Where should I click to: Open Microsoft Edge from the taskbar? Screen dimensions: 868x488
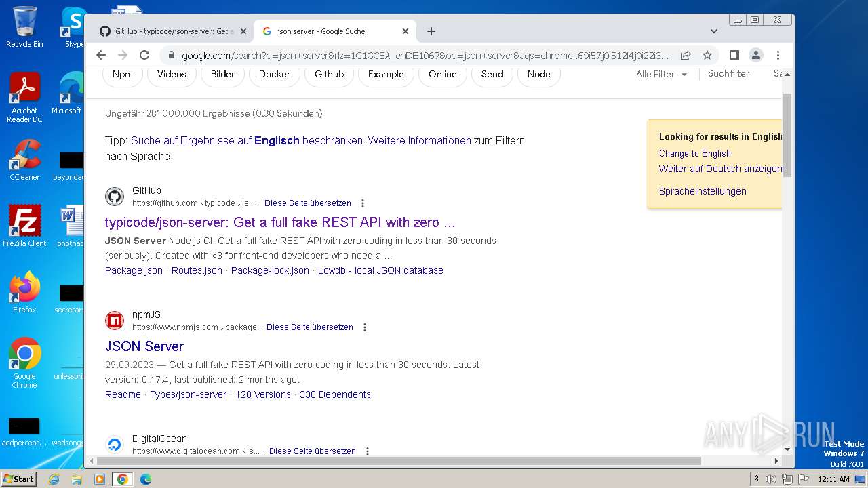coord(145,479)
